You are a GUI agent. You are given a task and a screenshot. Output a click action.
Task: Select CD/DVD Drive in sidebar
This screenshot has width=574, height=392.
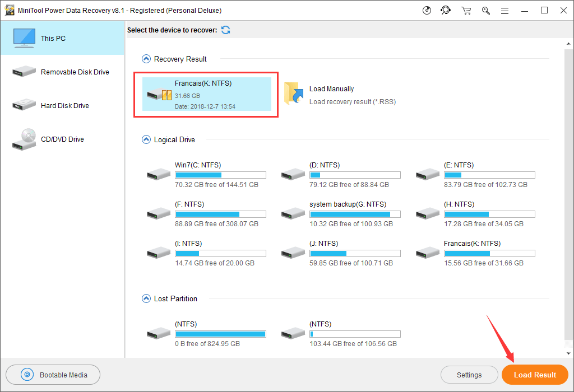tap(62, 139)
